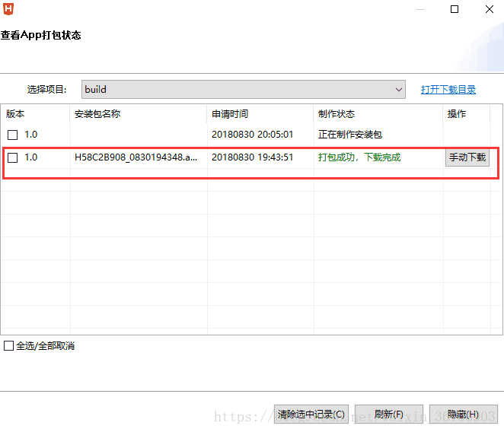Tick the checkbox for the 19:43:51 build row

(12, 157)
